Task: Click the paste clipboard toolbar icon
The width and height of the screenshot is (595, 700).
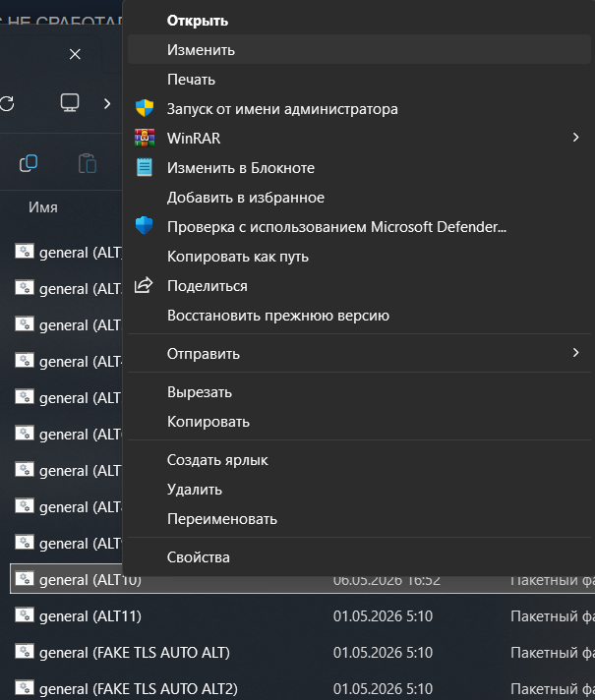Action: tap(88, 163)
